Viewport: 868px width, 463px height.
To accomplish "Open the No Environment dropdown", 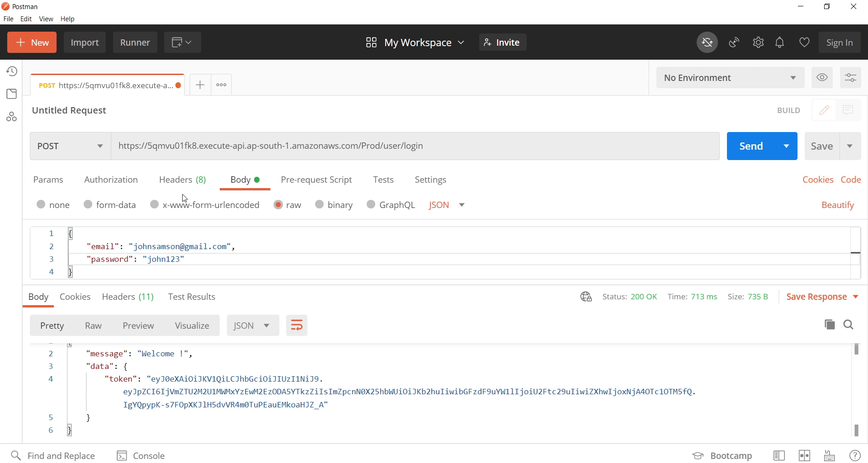I will point(730,78).
